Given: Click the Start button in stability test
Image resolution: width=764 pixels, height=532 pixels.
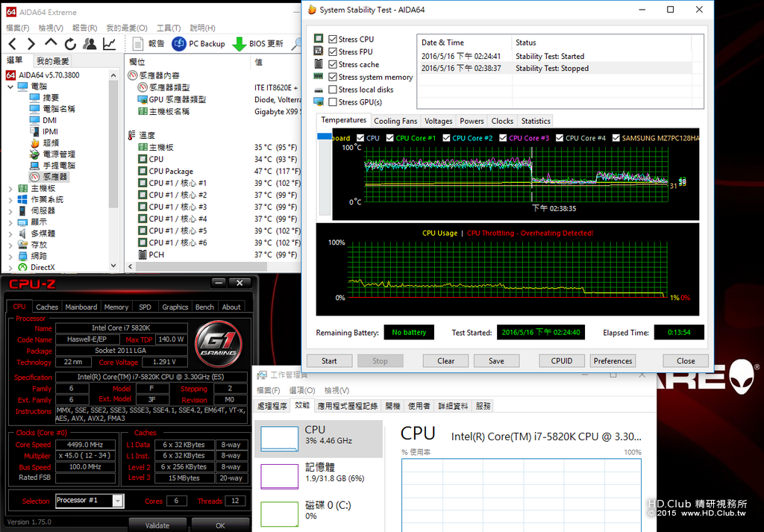Looking at the screenshot, I should point(329,361).
